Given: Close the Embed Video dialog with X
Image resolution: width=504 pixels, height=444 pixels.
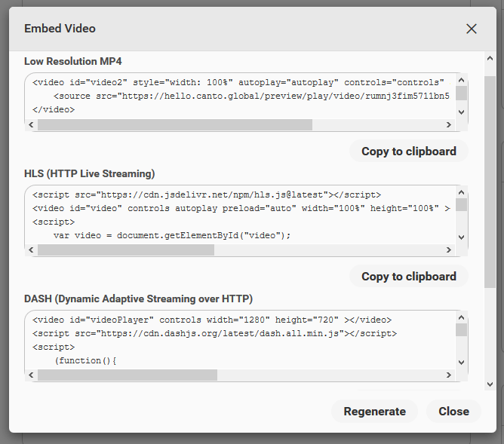Looking at the screenshot, I should [472, 29].
